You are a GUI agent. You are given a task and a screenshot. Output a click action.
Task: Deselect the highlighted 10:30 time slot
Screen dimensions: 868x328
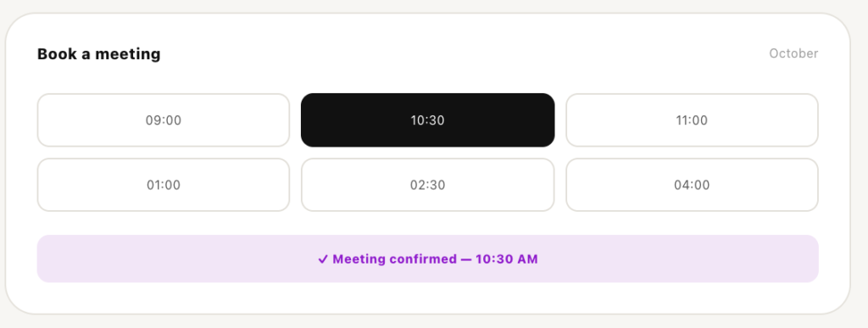pyautogui.click(x=427, y=120)
